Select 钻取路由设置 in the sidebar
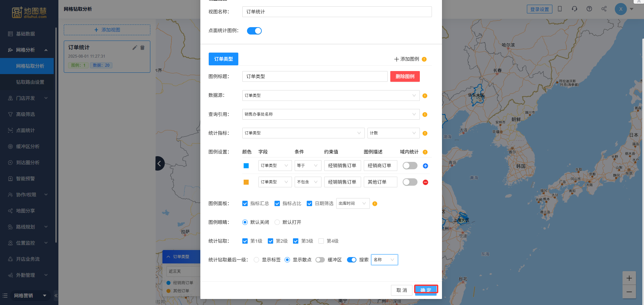Screen dimensions: 644x305 (x=30, y=82)
